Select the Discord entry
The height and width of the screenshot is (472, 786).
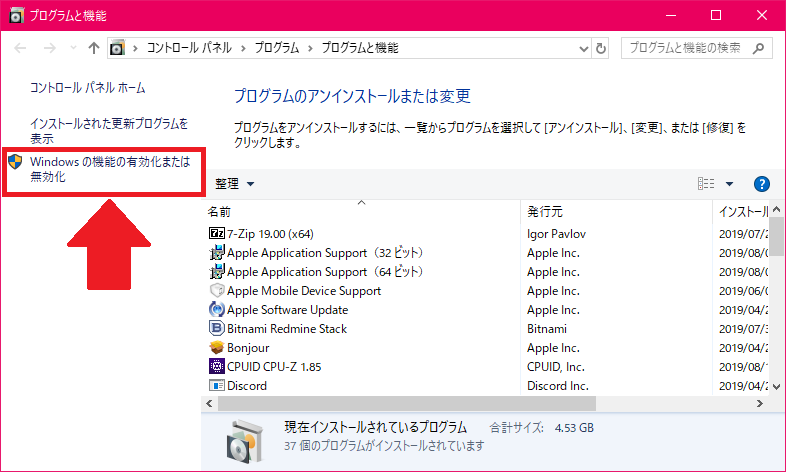tap(247, 386)
